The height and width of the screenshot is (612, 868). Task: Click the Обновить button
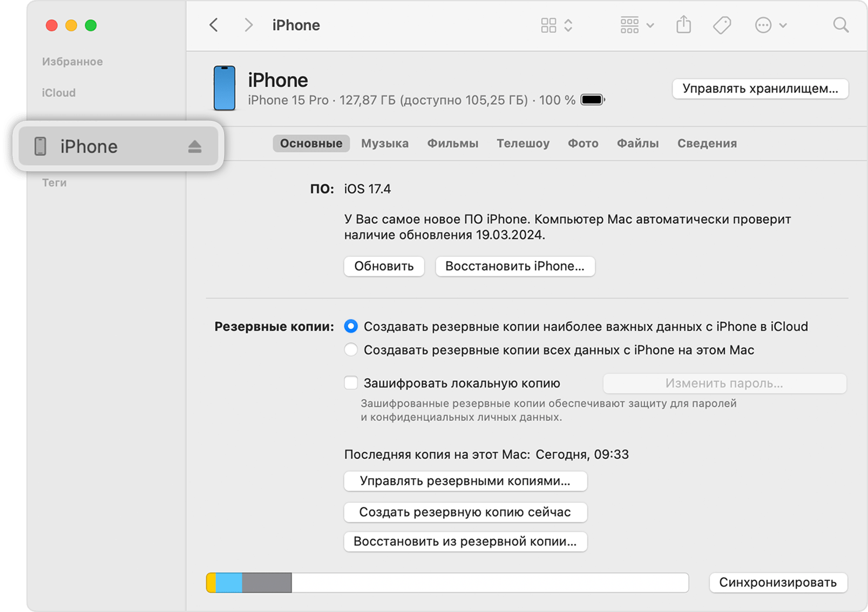click(x=384, y=266)
